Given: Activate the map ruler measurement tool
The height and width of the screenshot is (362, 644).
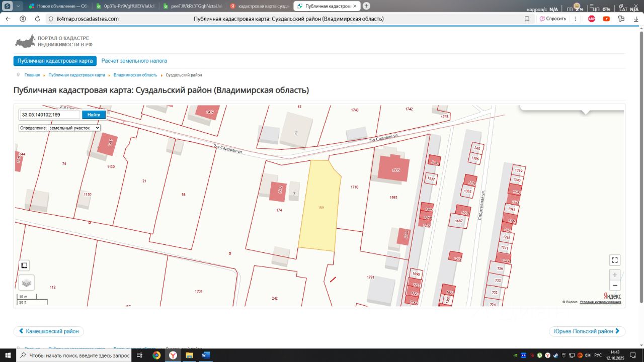Looking at the screenshot, I should click(24, 265).
